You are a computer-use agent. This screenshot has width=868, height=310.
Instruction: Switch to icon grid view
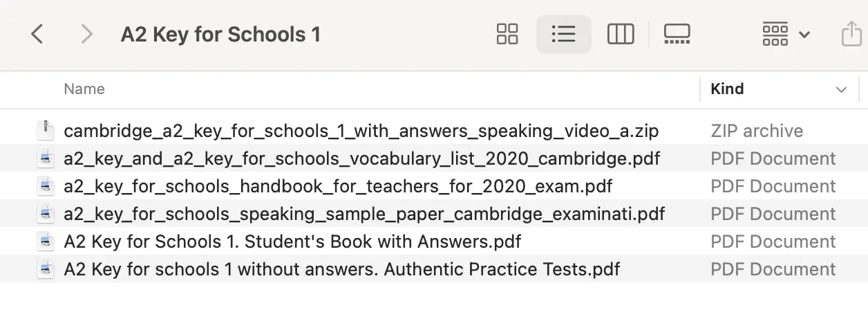pos(507,34)
